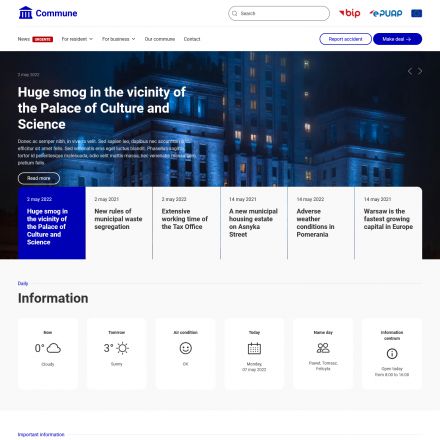
Task: Click the info icon in Information centrum card
Action: click(392, 353)
